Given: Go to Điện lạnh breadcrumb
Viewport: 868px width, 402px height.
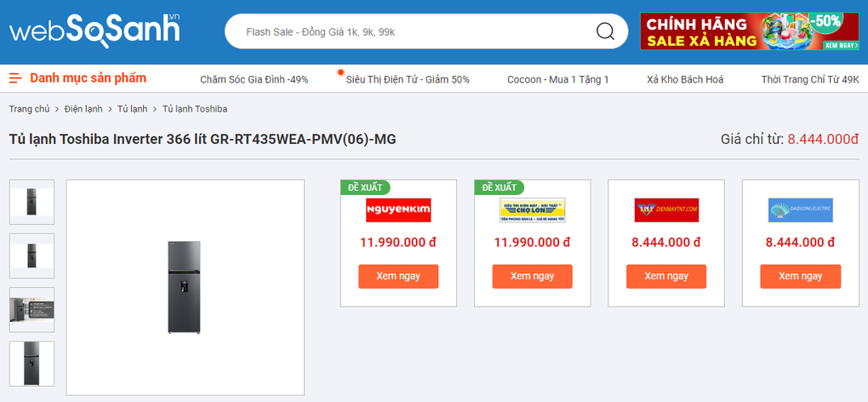Looking at the screenshot, I should pos(83,109).
